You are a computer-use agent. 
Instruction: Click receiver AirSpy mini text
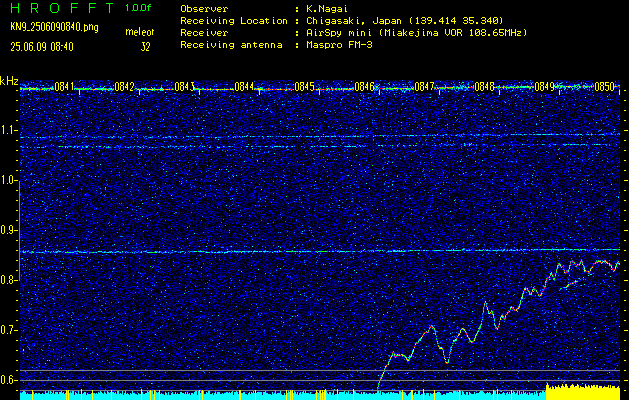pyautogui.click(x=416, y=32)
